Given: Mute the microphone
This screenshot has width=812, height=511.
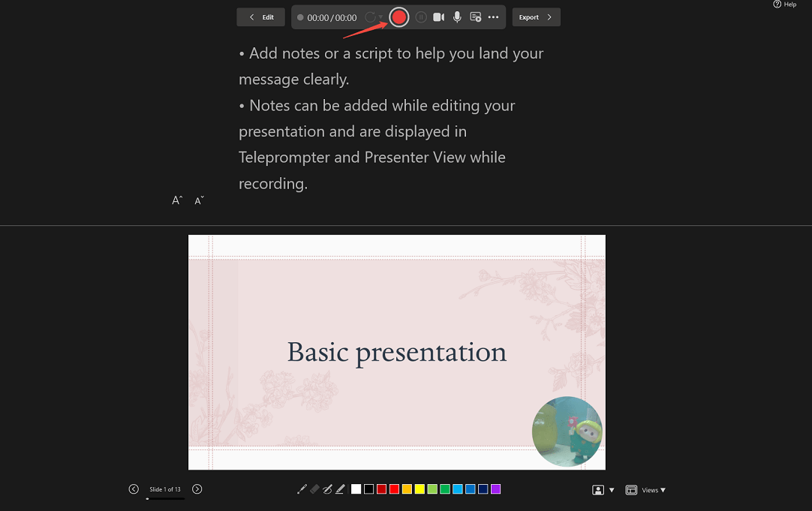Looking at the screenshot, I should [457, 17].
